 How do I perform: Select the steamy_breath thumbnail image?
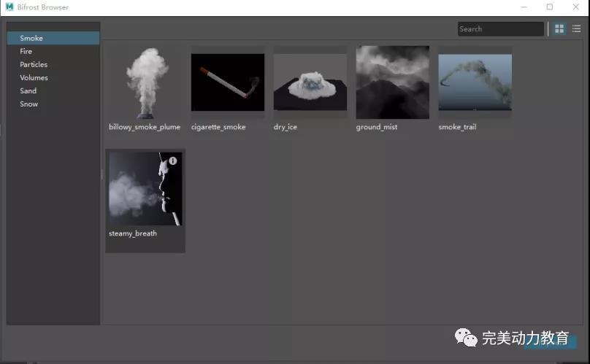tap(145, 189)
